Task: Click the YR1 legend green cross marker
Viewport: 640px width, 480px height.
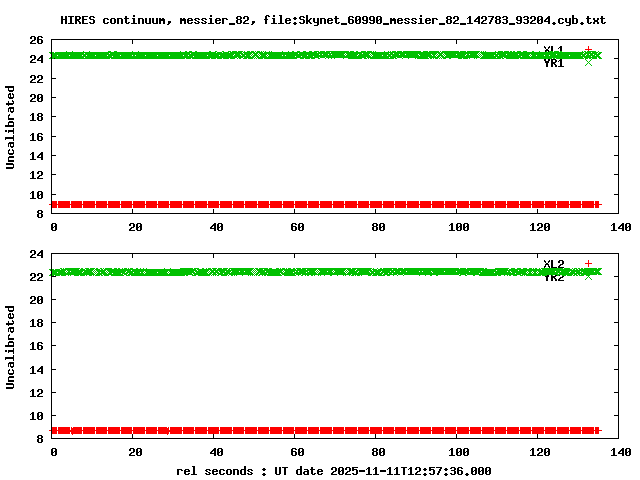Action: 588,62
